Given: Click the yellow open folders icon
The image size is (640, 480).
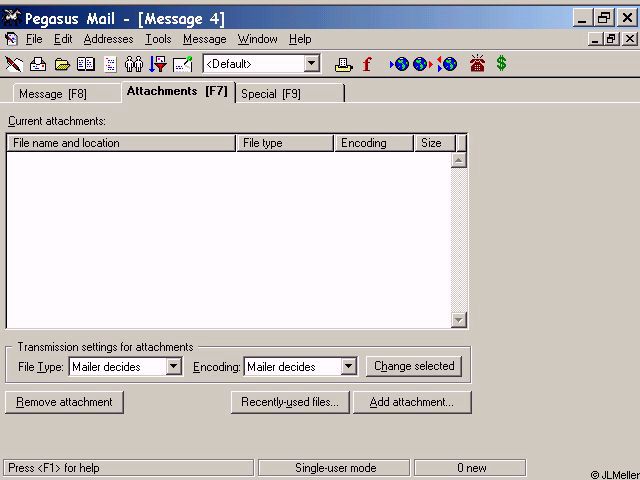Looking at the screenshot, I should coord(62,64).
